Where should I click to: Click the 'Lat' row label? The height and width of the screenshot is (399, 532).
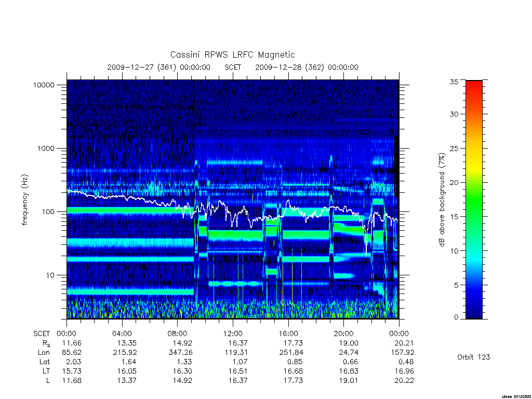pyautogui.click(x=45, y=362)
